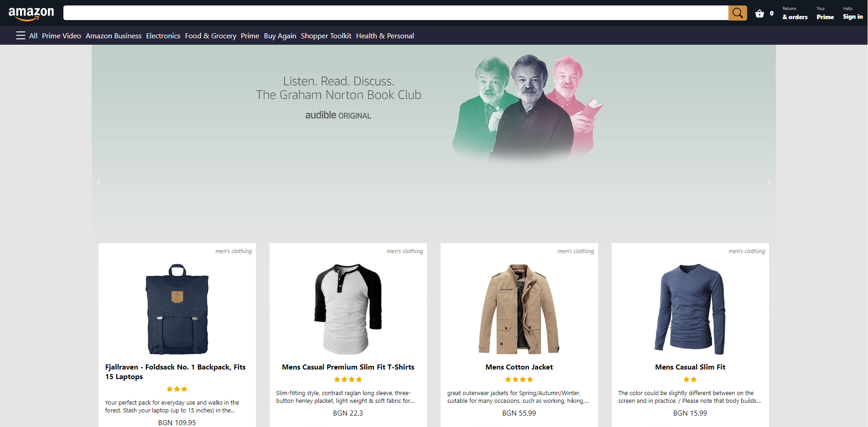Open Prime Video from navigation bar

click(61, 36)
